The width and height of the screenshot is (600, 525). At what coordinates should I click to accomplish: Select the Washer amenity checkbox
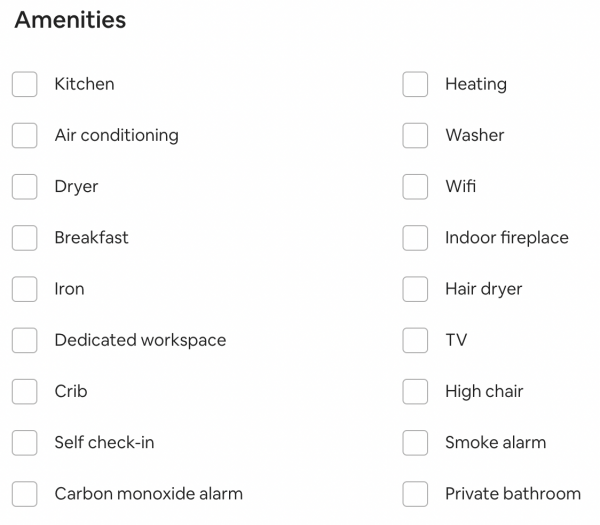tap(415, 135)
